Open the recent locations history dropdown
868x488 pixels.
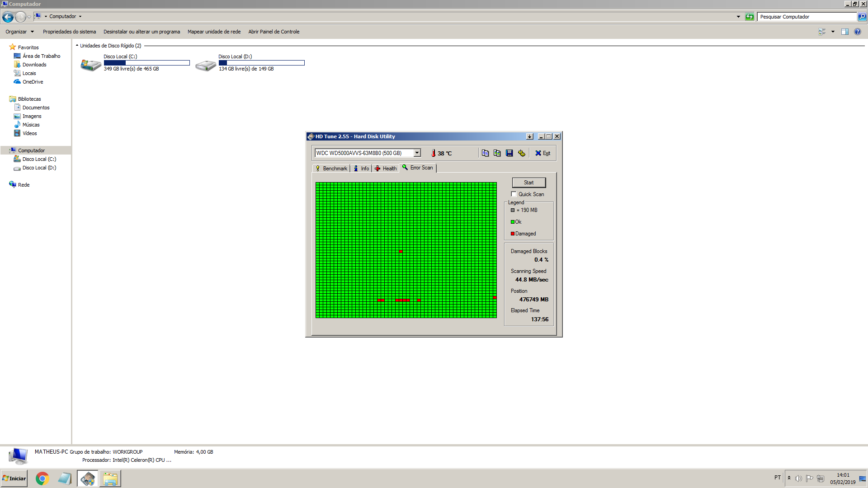point(29,17)
